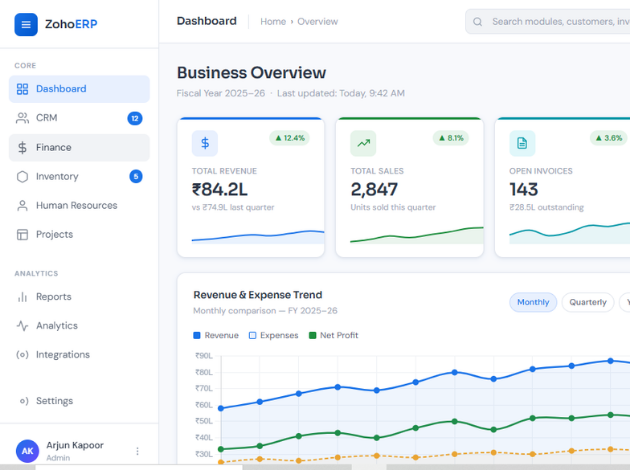Image resolution: width=630 pixels, height=470 pixels.
Task: Click the 12.4% growth badge
Action: pos(289,138)
